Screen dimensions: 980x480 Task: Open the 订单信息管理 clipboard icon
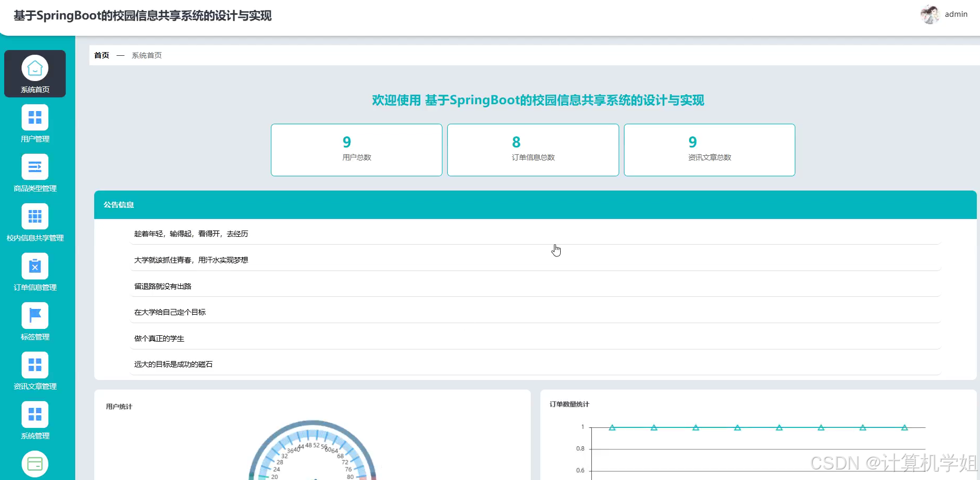35,266
